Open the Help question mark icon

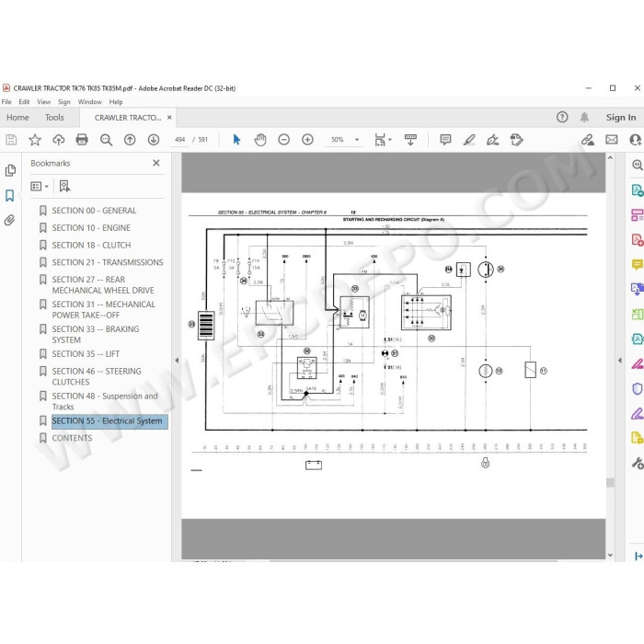(x=562, y=118)
